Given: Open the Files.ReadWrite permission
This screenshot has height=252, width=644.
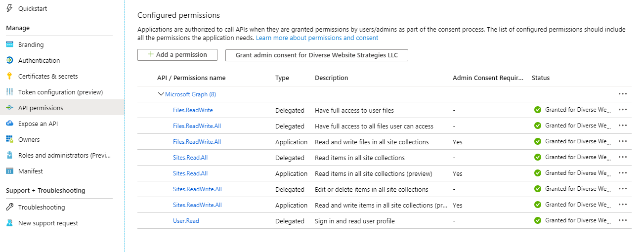Looking at the screenshot, I should [193, 110].
